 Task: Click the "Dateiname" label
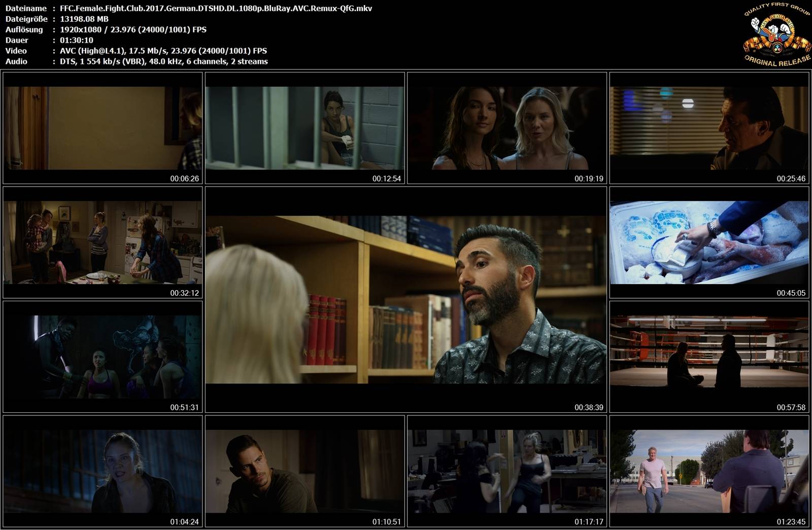[x=26, y=8]
